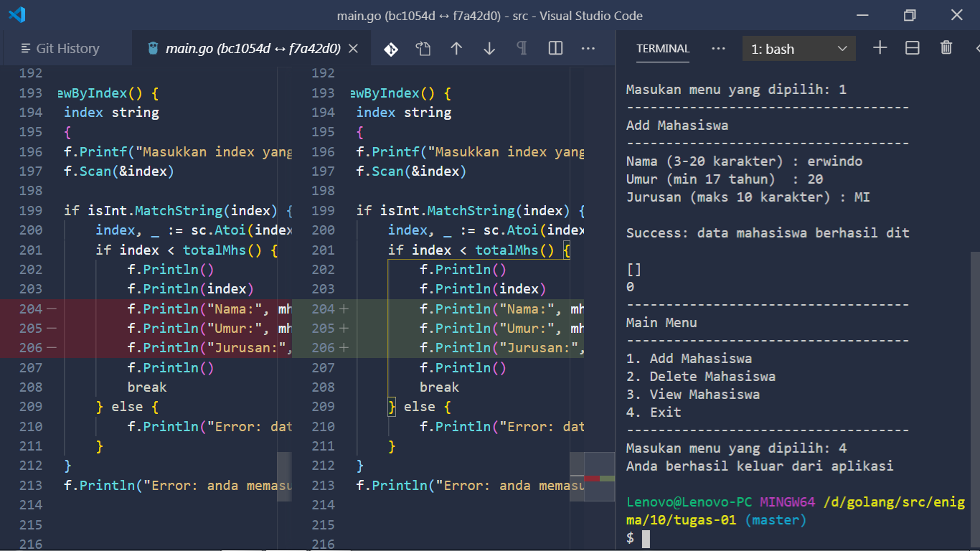
Task: Click the git compare diamond icon
Action: pos(391,49)
